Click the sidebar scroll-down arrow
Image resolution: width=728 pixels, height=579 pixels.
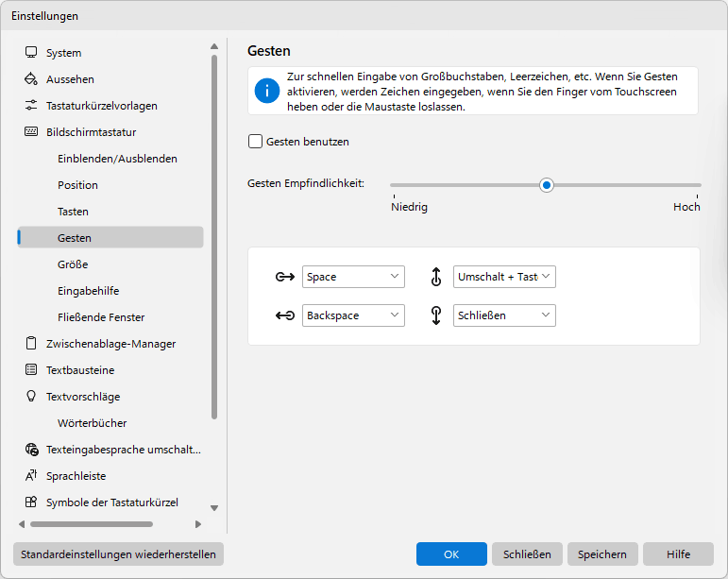[x=214, y=508]
